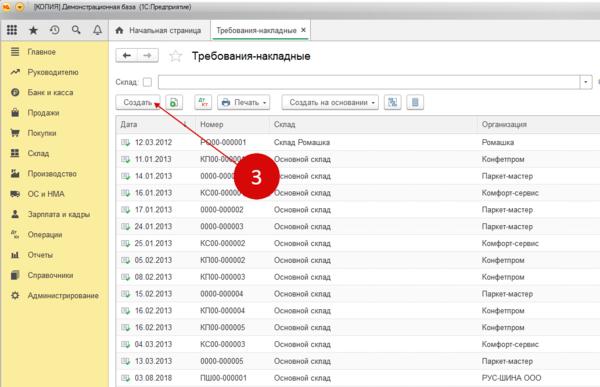Viewport: 600px width, 387px height.
Task: Create copy of document icon
Action: (174, 103)
